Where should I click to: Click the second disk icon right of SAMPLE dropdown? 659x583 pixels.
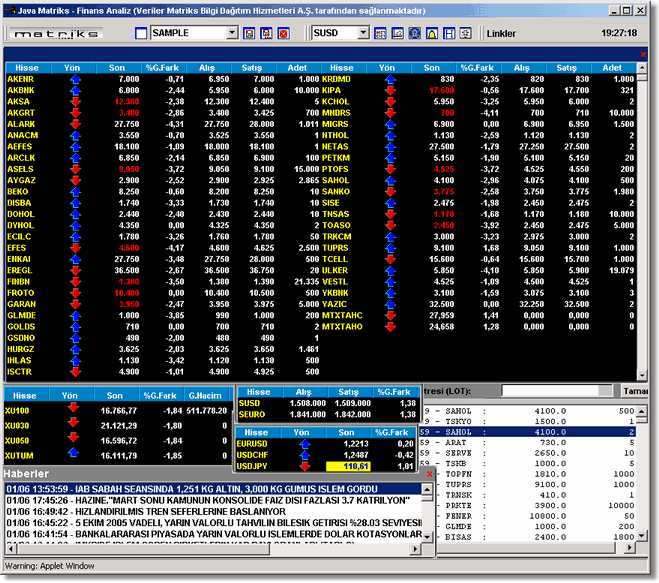266,33
